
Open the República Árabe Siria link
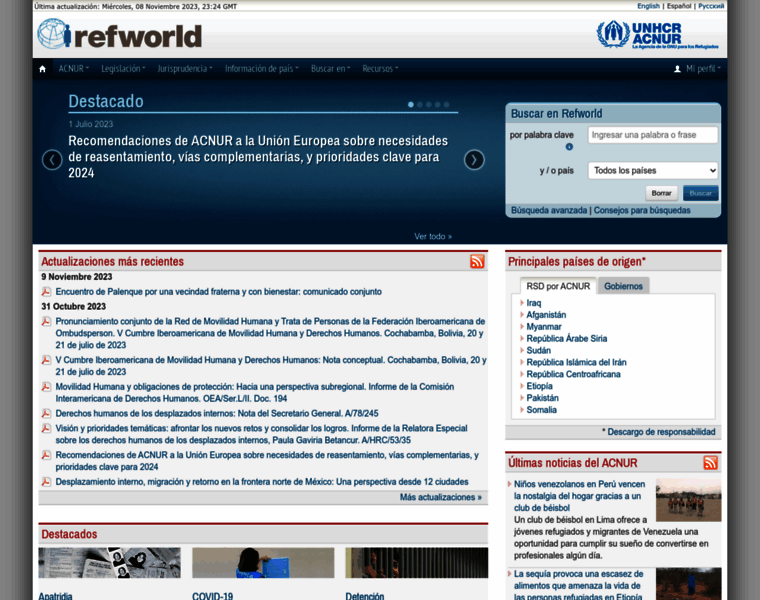(567, 338)
